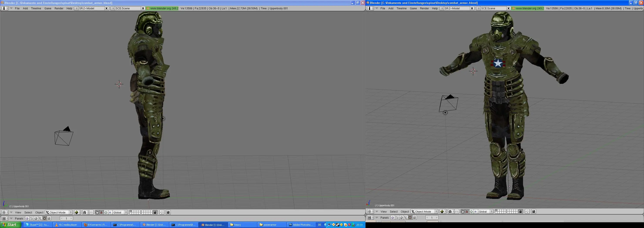The height and width of the screenshot is (228, 644).
Task: Select Script context icon in left Panels bar
Action: [x=32, y=218]
